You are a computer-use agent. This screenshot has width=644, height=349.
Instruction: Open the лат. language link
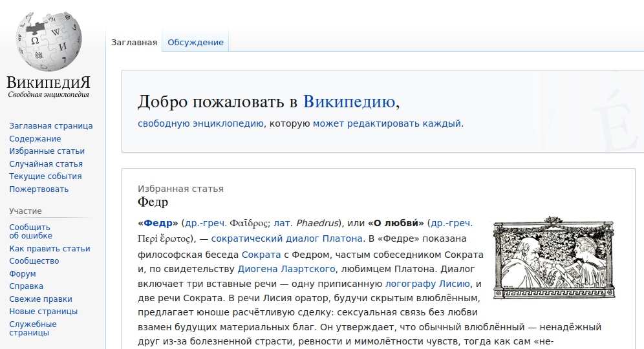pyautogui.click(x=283, y=224)
